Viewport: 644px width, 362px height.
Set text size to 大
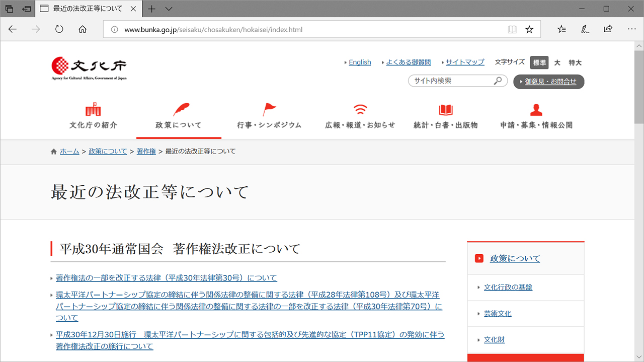(x=557, y=62)
